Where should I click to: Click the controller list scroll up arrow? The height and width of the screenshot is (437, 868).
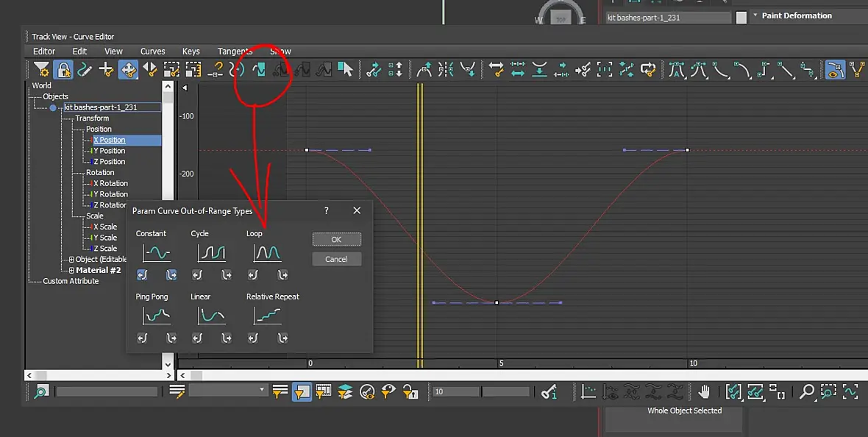(168, 86)
